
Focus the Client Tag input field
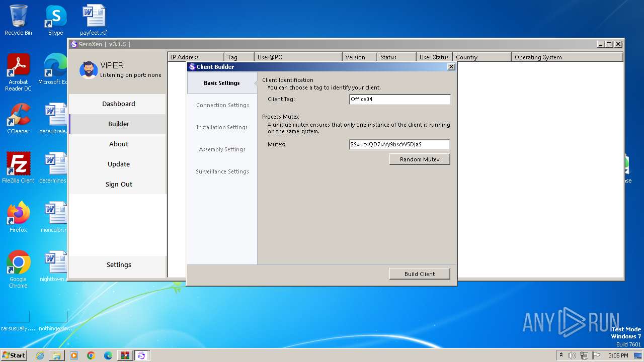(x=400, y=100)
